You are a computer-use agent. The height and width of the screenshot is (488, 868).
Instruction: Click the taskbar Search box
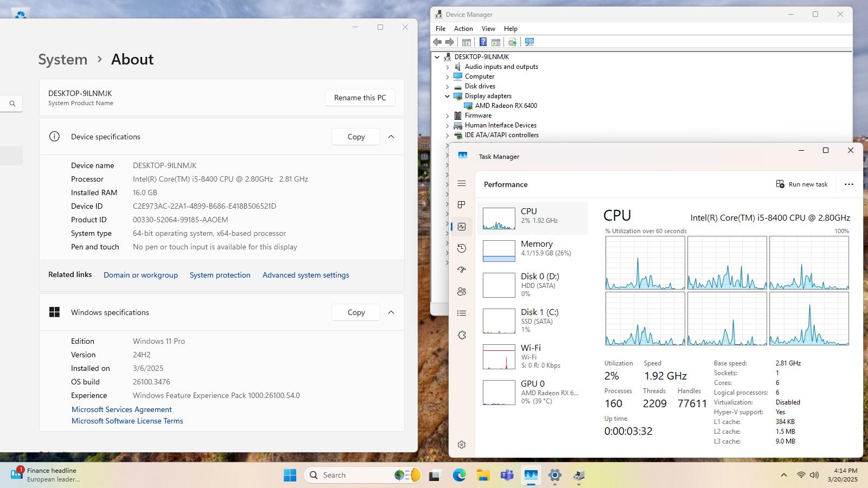pos(363,475)
